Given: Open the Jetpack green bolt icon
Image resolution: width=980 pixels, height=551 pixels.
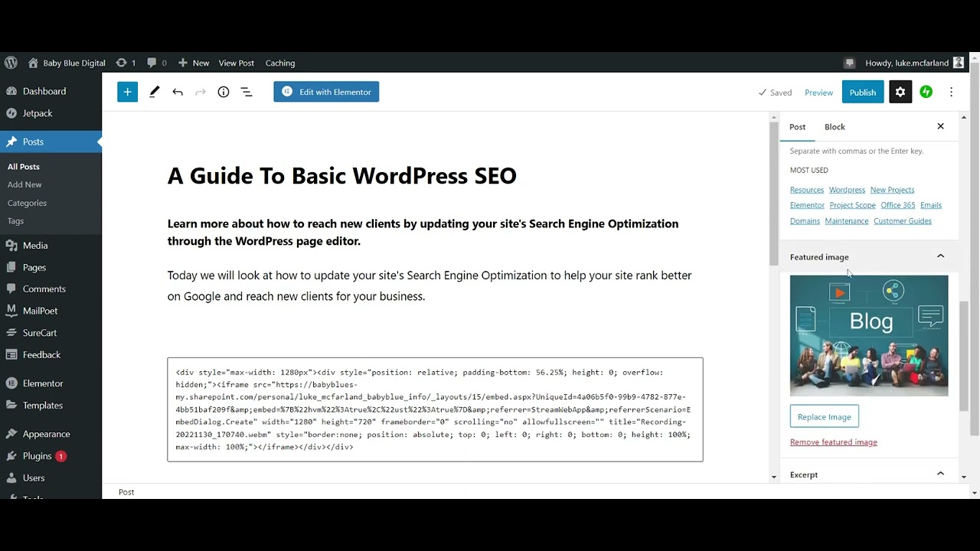Looking at the screenshot, I should coord(926,92).
